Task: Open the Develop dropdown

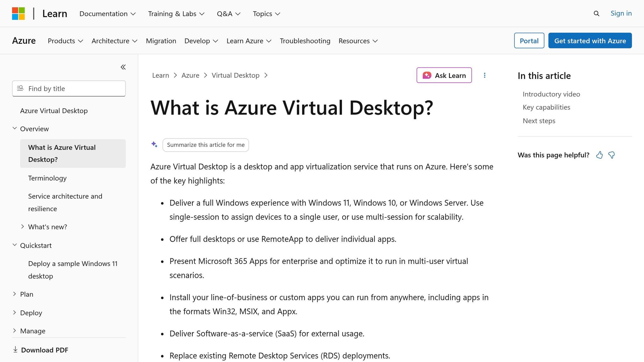Action: [201, 41]
